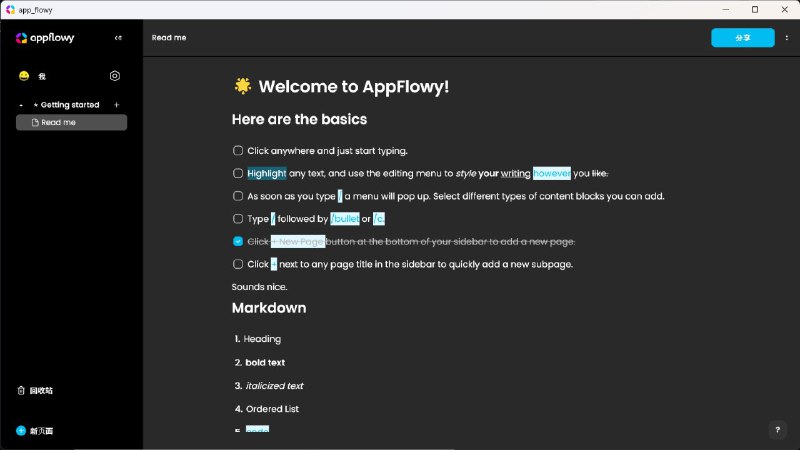Image resolution: width=800 pixels, height=450 pixels.
Task: Open the help question mark button
Action: pos(778,430)
